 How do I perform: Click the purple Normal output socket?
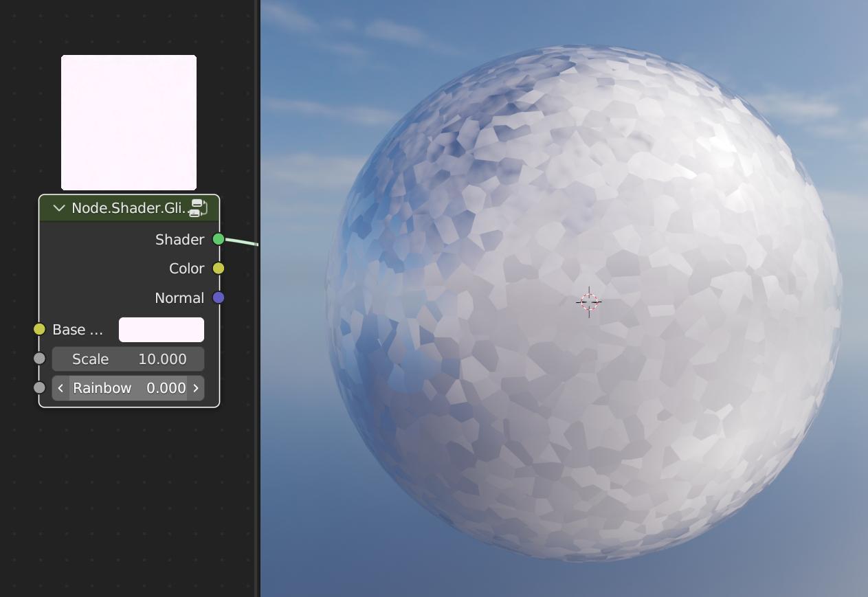(x=219, y=297)
